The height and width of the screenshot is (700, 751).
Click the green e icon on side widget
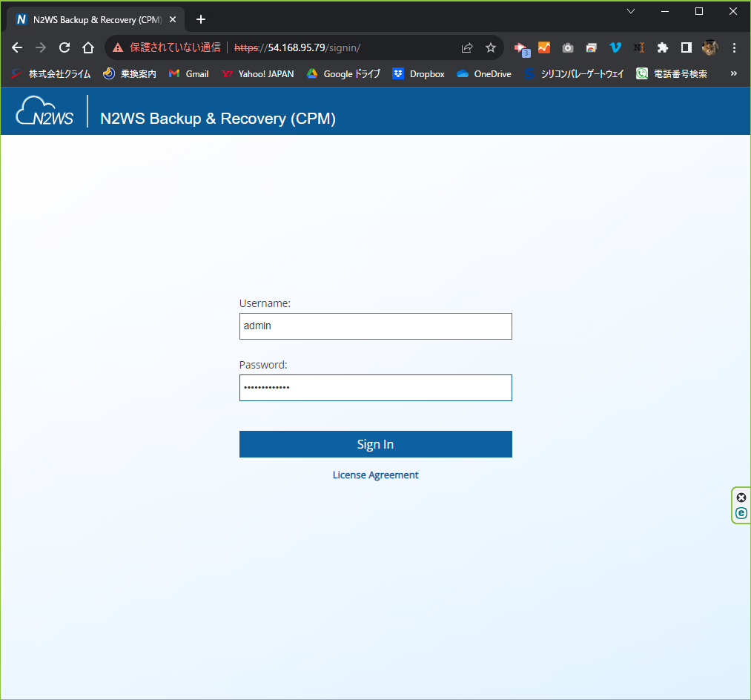741,513
